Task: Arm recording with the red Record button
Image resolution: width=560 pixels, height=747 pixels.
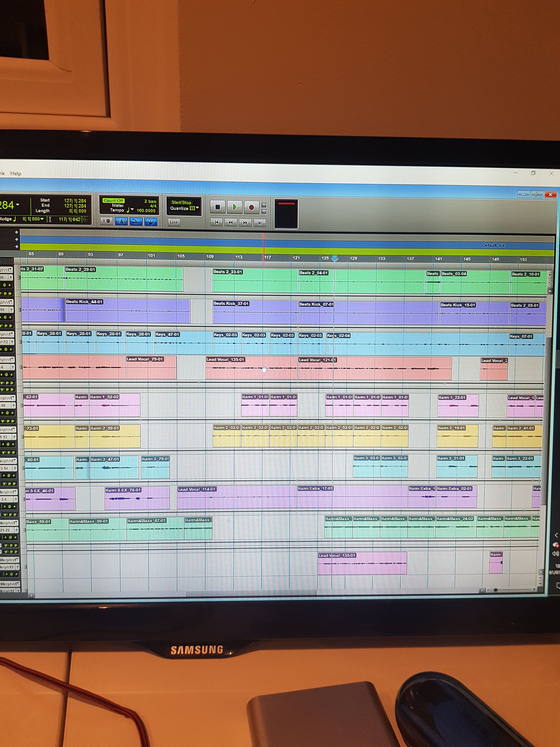Action: coord(251,207)
